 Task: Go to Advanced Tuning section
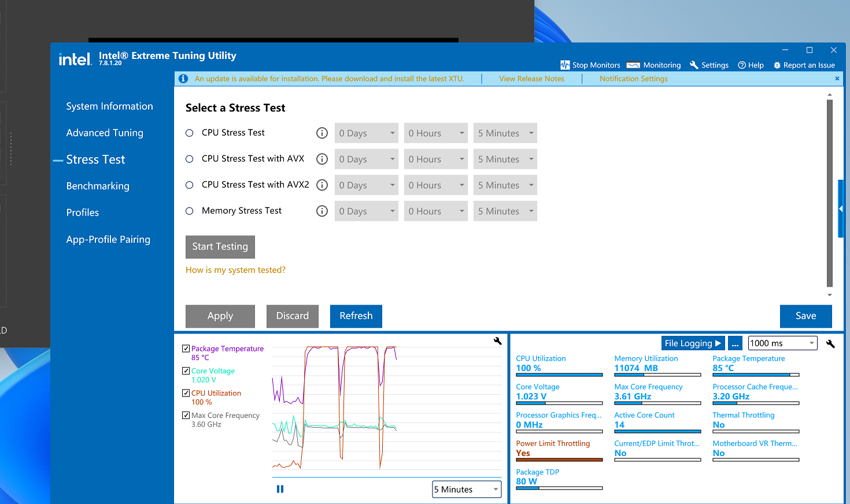coord(105,133)
